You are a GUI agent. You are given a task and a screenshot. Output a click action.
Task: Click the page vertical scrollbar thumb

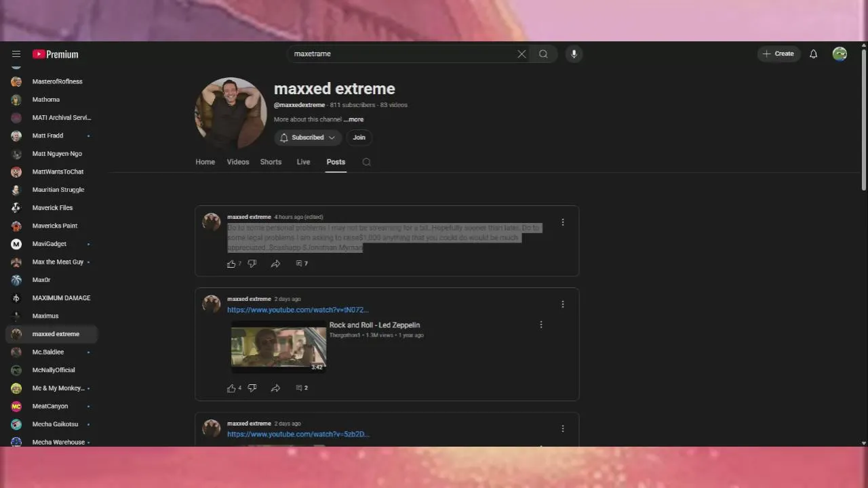click(x=863, y=119)
